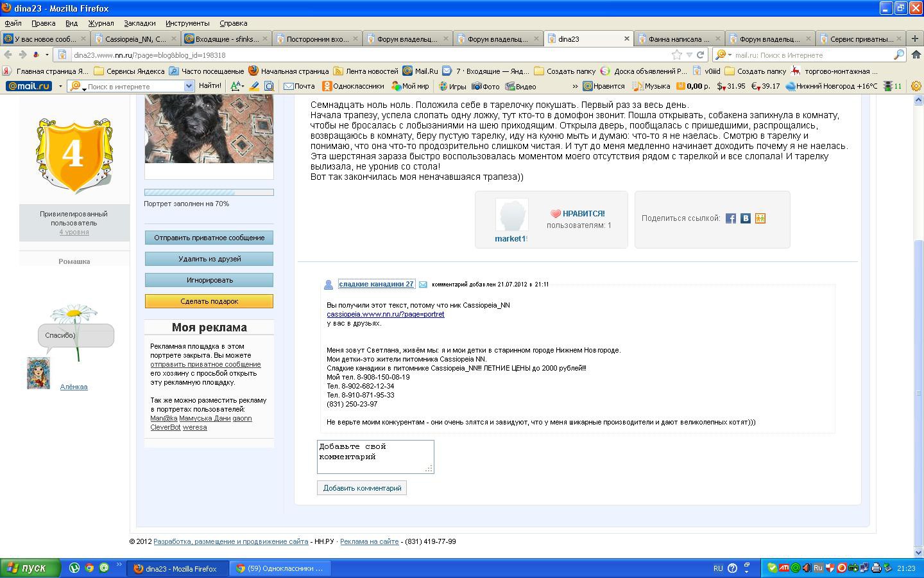Open Игры in the Mail.ru toolbar
Viewport: 924px width, 578px height.
[452, 86]
